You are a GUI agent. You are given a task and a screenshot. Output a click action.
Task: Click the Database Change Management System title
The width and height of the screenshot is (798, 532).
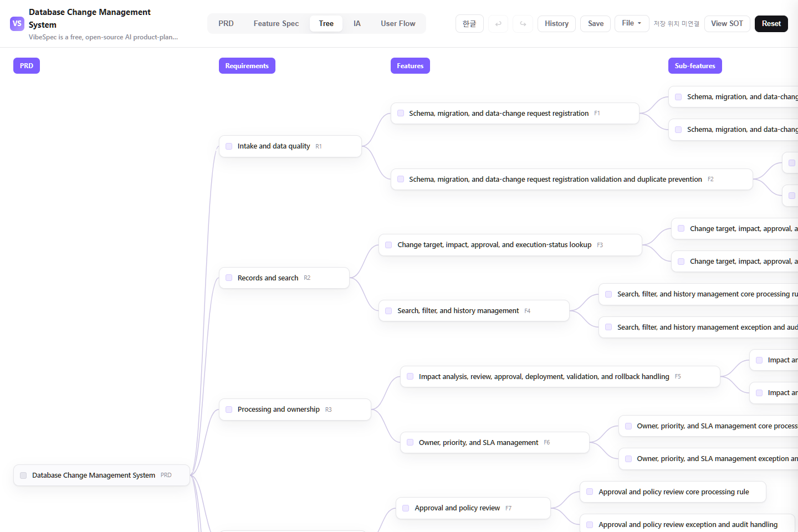(x=90, y=18)
